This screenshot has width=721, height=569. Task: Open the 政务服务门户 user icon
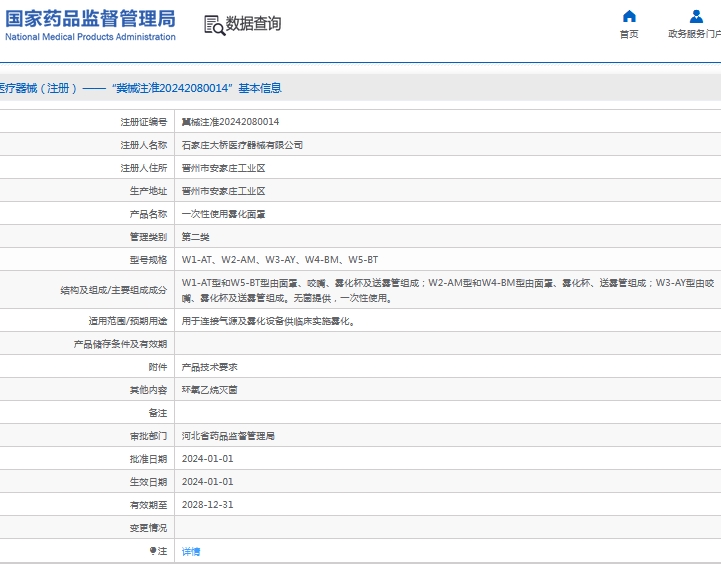tap(696, 17)
